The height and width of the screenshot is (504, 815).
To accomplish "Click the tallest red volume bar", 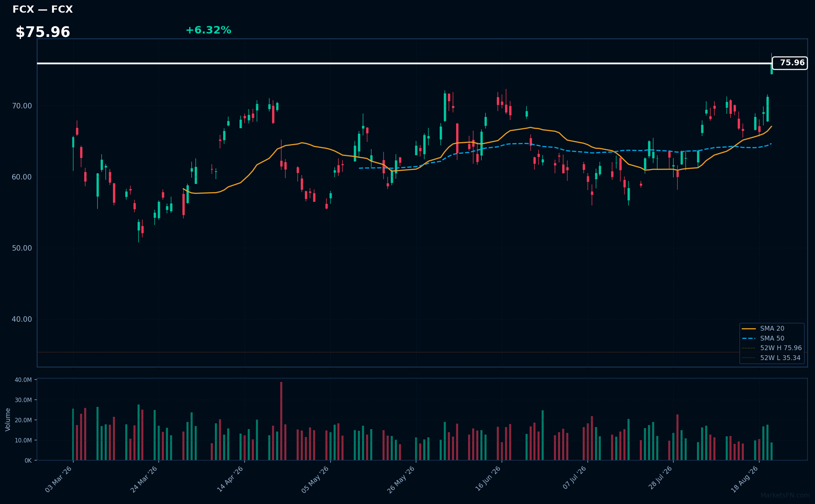I will coord(281,421).
